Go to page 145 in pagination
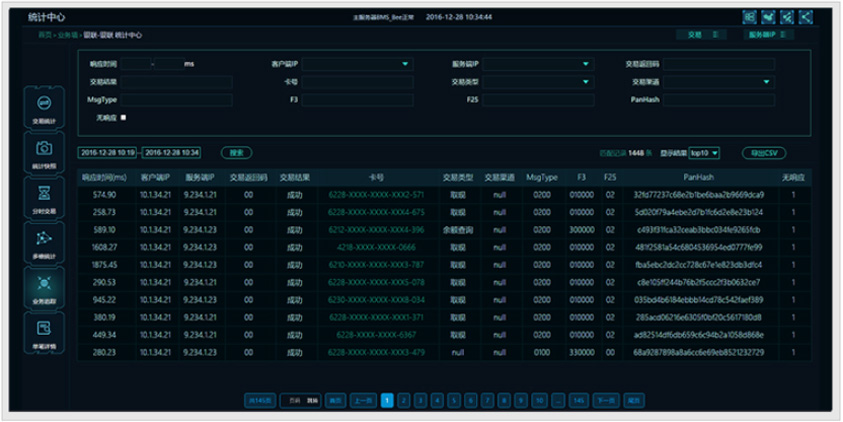Viewport: 843px width, 422px height. point(577,400)
